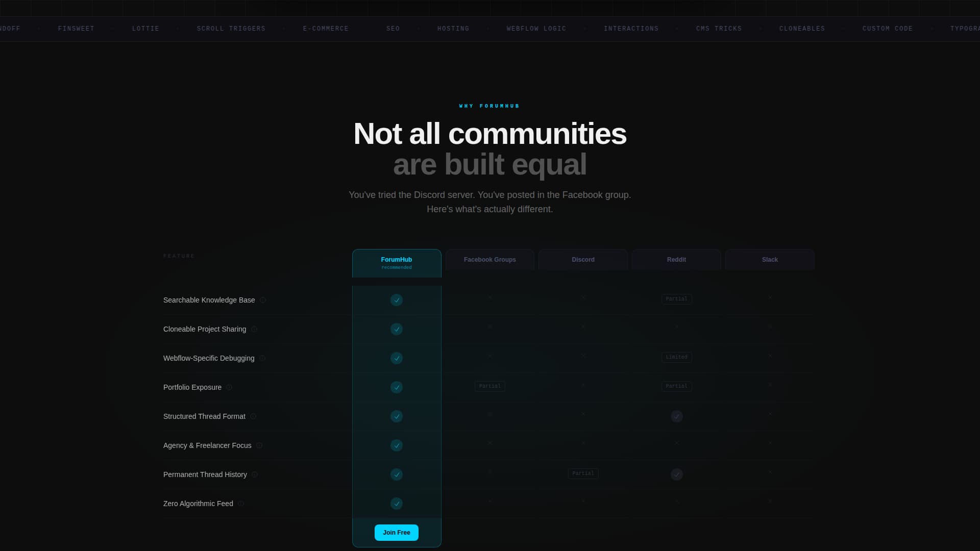Click Reddit Partial badge for Searchable Knowledge Base
Viewport: 980px width, 551px height.
click(x=677, y=299)
